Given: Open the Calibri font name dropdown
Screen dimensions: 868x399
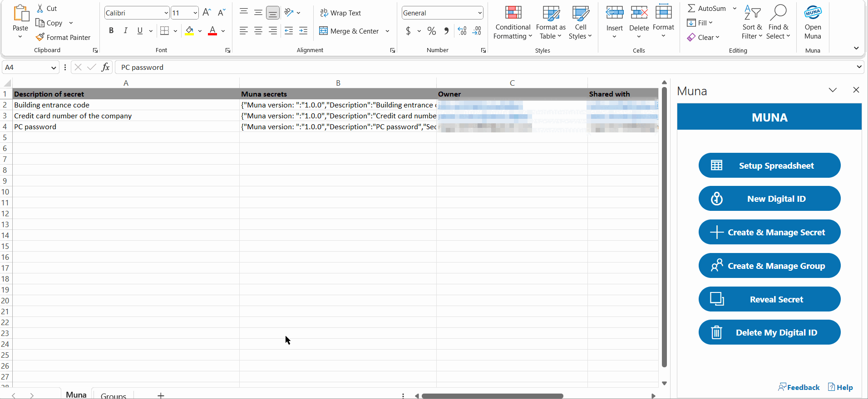Looking at the screenshot, I should [x=166, y=13].
